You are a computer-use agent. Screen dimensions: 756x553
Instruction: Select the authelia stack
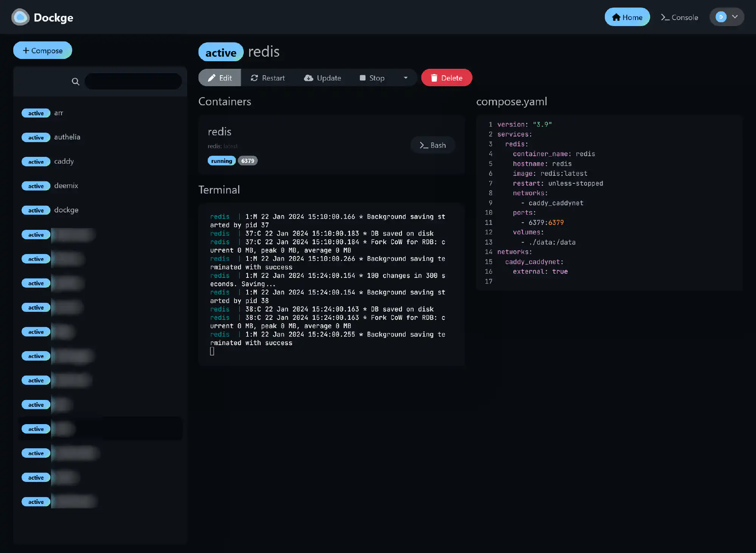click(x=100, y=137)
